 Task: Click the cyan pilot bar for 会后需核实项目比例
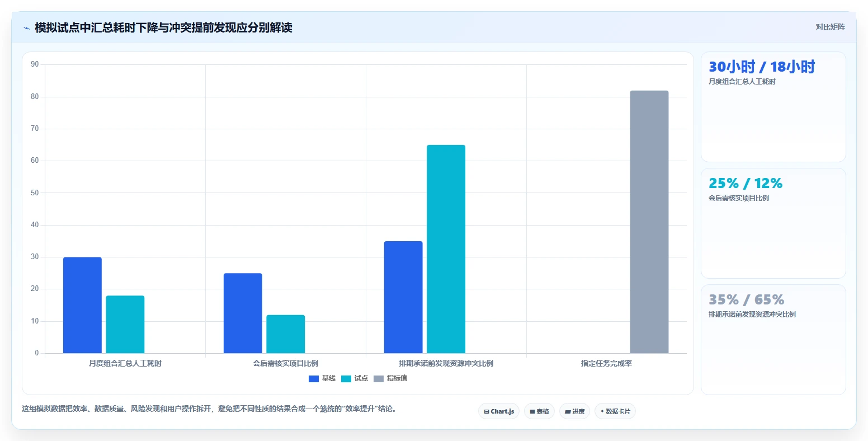(x=286, y=334)
